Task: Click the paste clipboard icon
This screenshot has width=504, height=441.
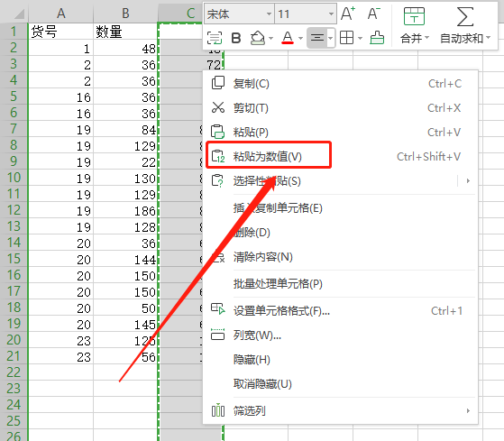Action: point(217,132)
